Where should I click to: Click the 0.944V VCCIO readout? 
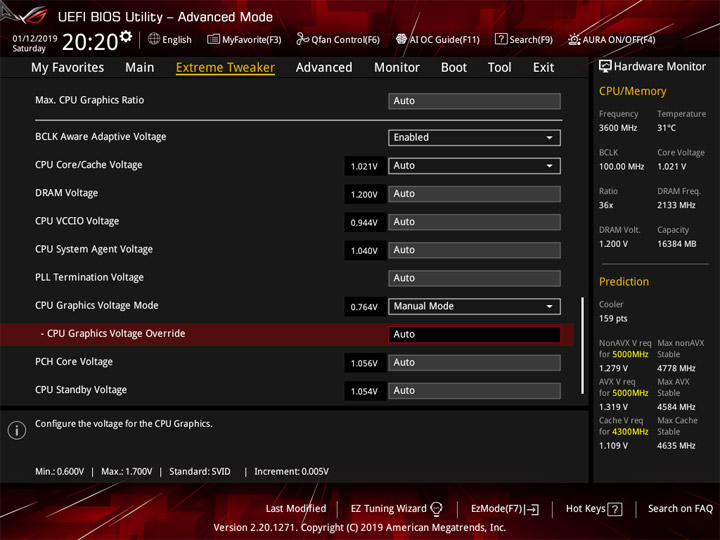coord(365,223)
